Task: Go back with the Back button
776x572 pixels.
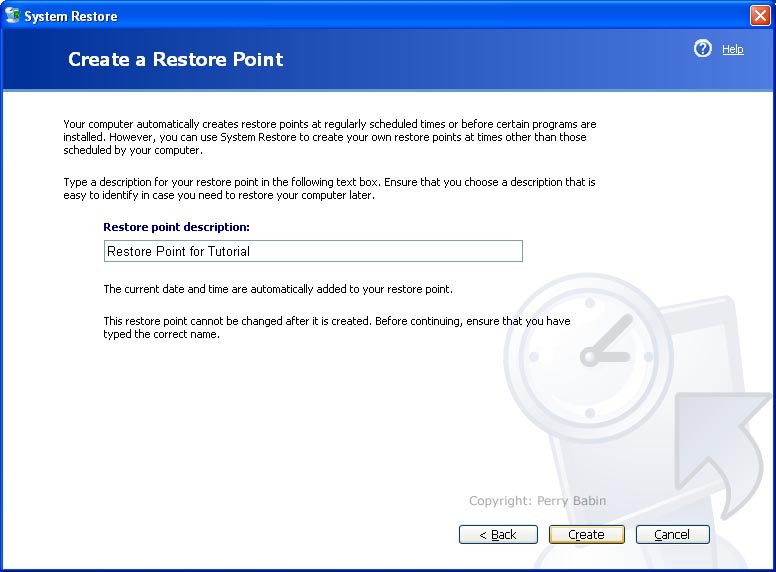Action: [498, 534]
